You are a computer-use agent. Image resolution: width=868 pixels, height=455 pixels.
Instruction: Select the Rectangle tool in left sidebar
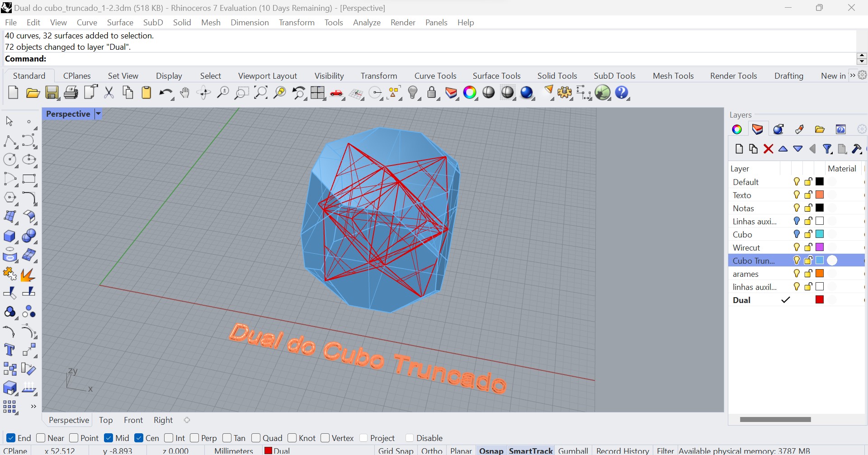pyautogui.click(x=29, y=179)
